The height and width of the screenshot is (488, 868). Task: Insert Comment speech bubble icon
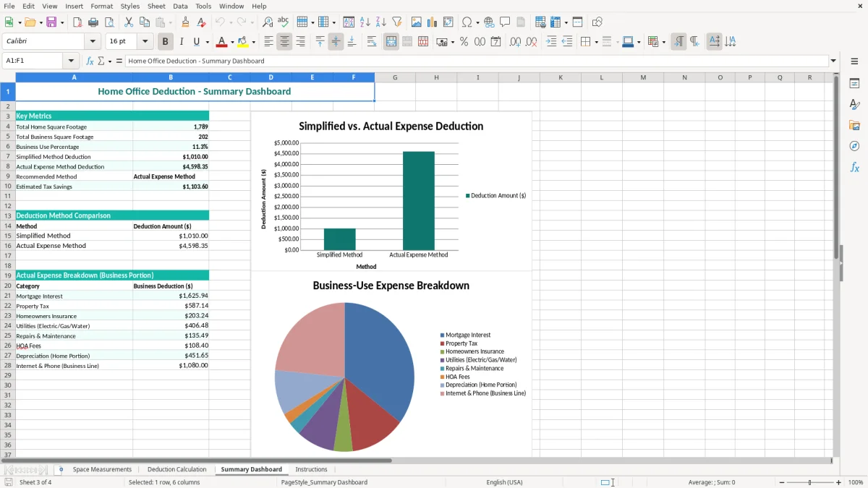click(x=505, y=22)
